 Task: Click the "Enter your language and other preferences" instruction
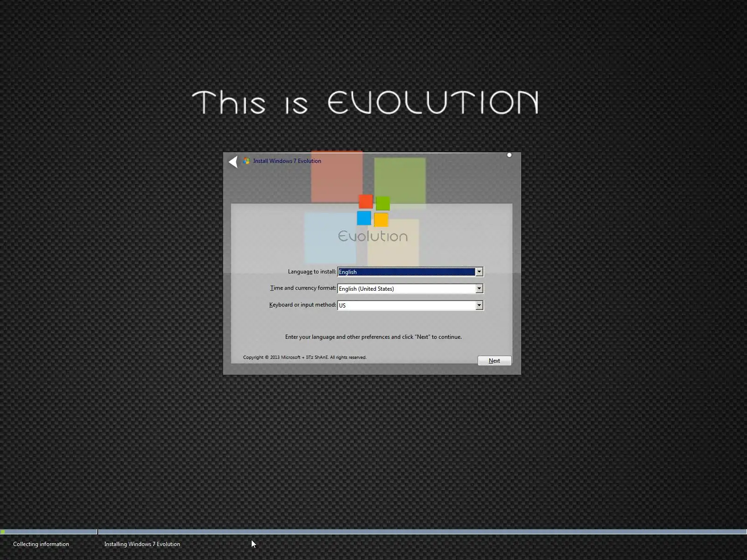coord(373,337)
